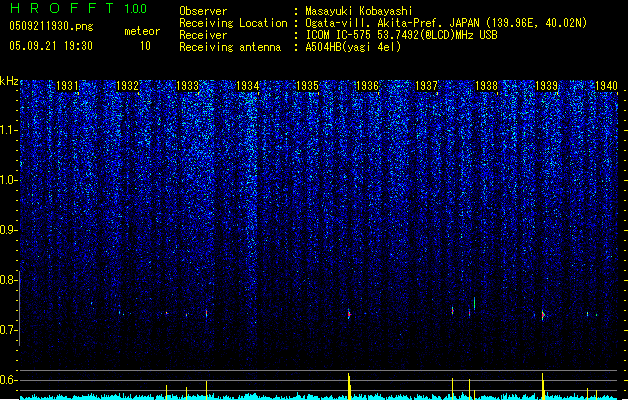Click the 1937 time marker

pos(426,86)
